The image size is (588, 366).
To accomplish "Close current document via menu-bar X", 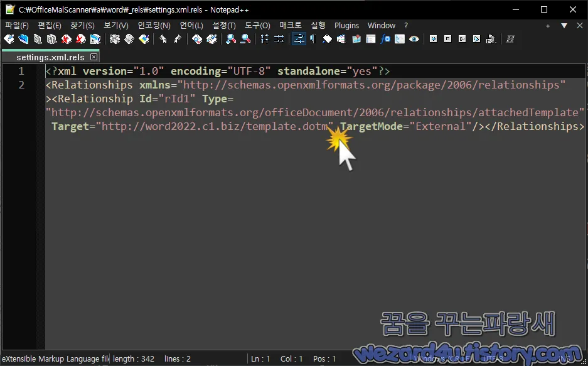I will click(x=579, y=26).
